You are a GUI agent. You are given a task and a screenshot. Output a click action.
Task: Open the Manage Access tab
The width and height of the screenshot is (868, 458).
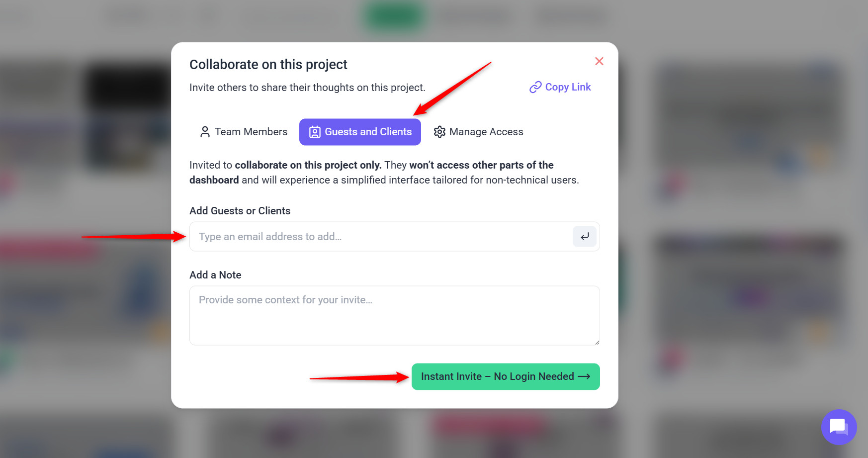486,132
